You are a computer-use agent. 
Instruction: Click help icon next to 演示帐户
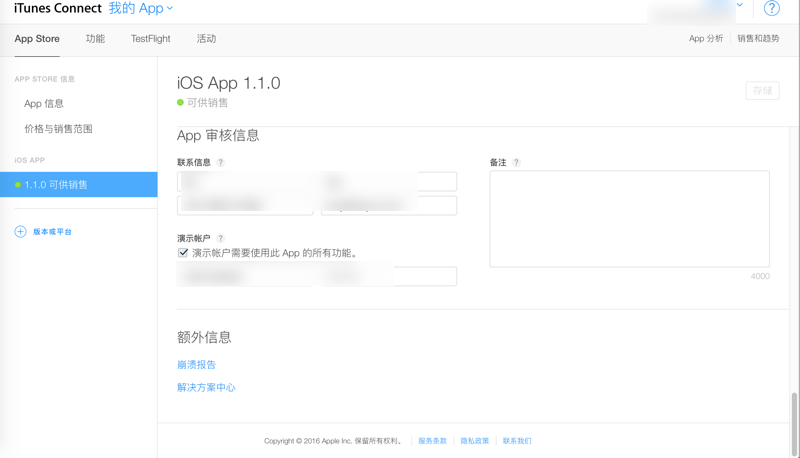(x=221, y=239)
